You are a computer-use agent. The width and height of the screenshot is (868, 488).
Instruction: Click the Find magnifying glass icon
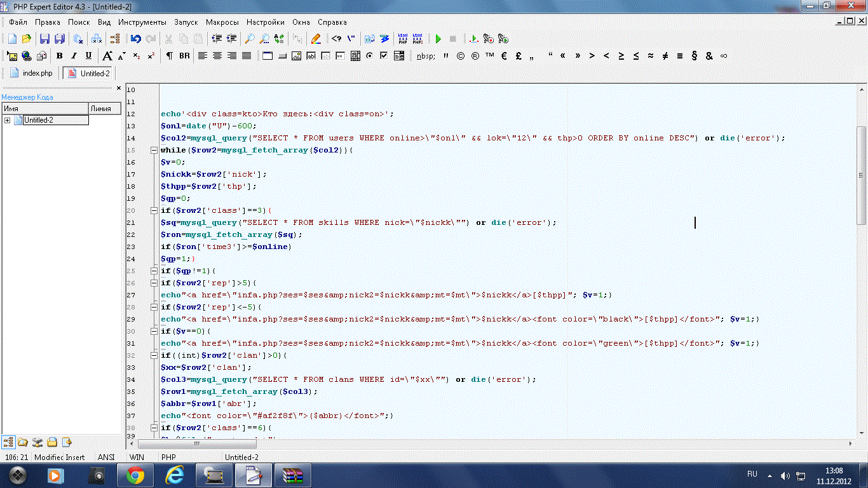250,39
